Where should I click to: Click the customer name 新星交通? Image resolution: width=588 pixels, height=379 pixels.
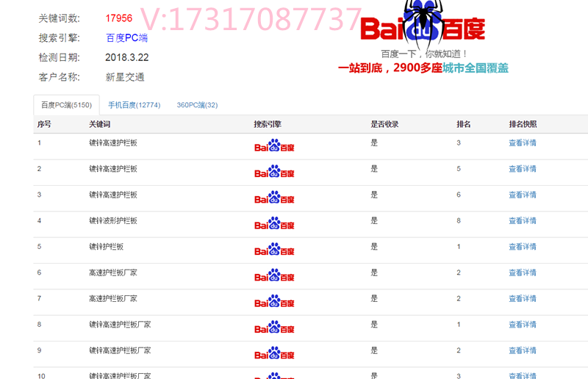pyautogui.click(x=125, y=77)
